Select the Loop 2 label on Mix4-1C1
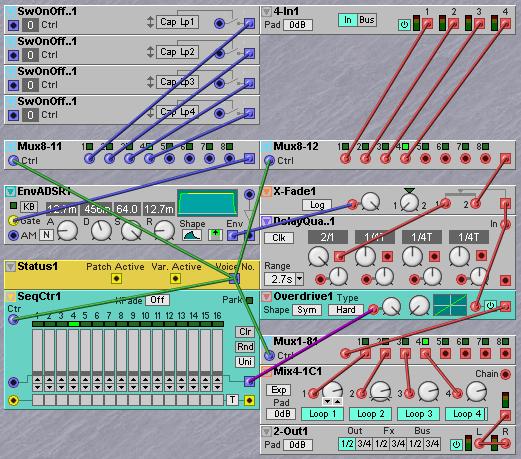This screenshot has width=521, height=459. tap(371, 414)
